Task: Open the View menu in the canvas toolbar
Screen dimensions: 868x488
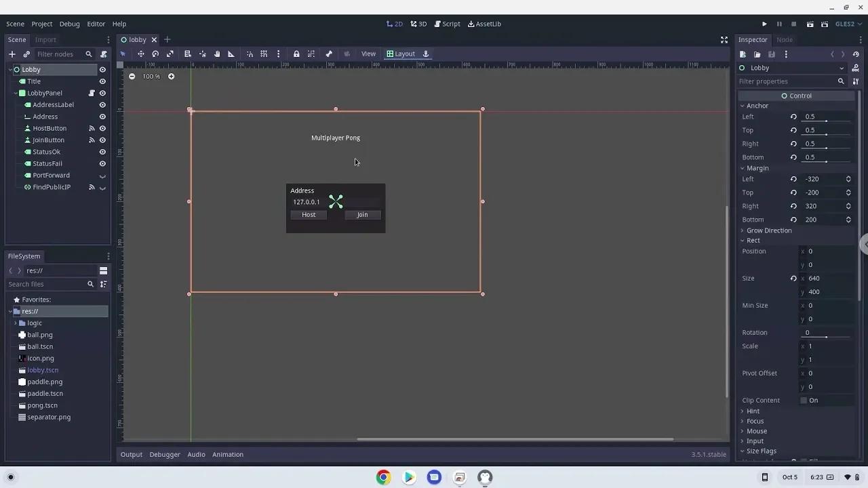Action: click(368, 54)
